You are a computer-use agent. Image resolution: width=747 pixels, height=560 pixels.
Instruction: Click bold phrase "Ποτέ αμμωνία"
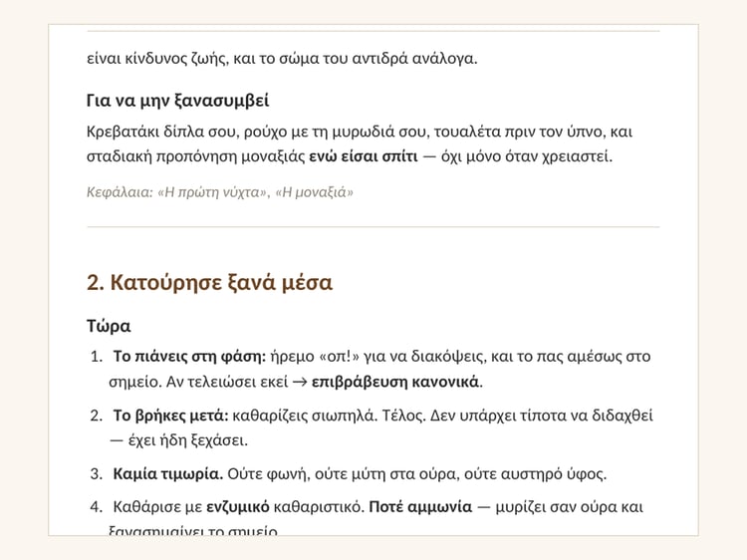tap(420, 506)
